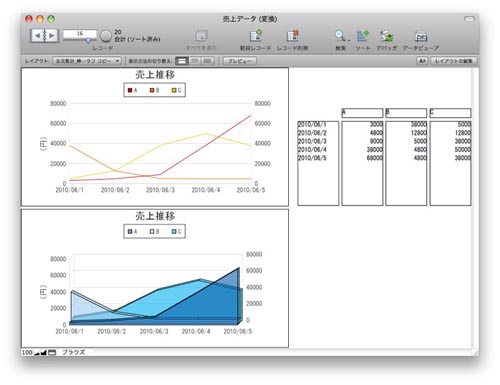Screen dimensions: 500x385
Task: Click the Preview (プレビュー) button
Action: [239, 61]
